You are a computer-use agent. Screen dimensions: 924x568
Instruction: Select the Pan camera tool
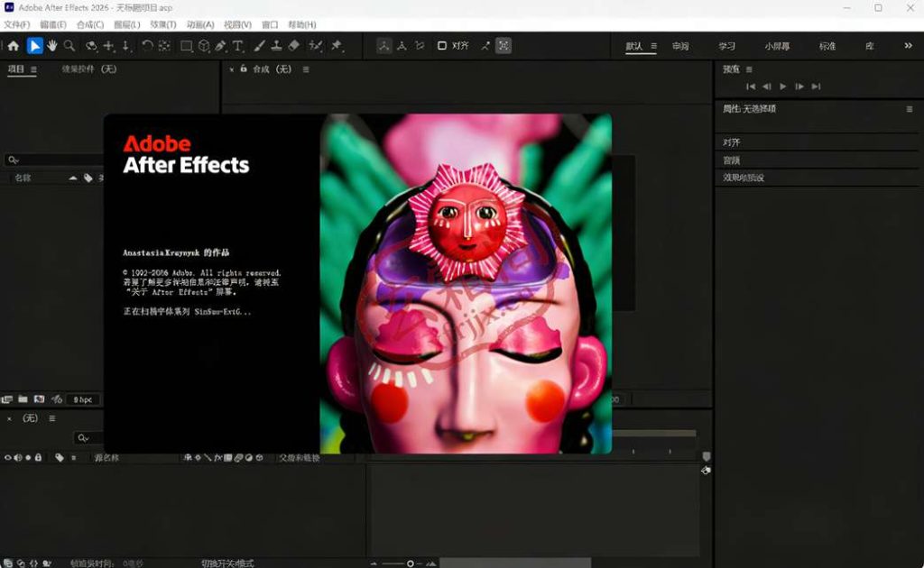109,46
